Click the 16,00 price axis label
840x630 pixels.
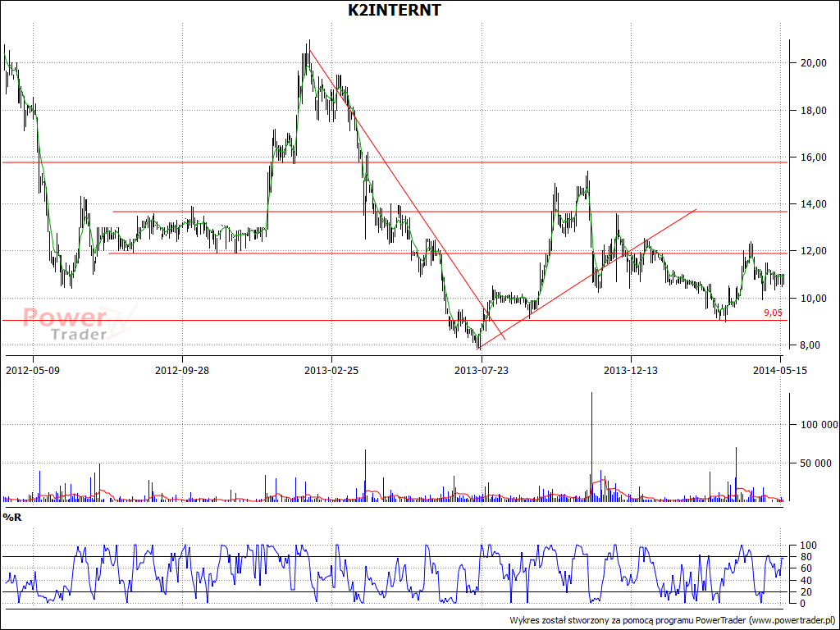[x=813, y=157]
